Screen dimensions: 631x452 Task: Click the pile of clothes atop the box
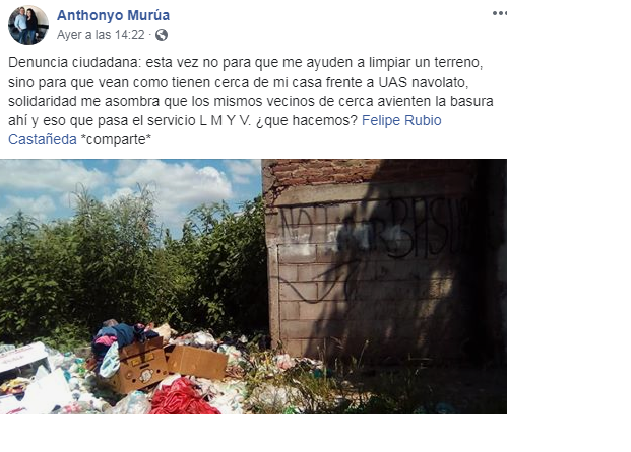tap(121, 336)
